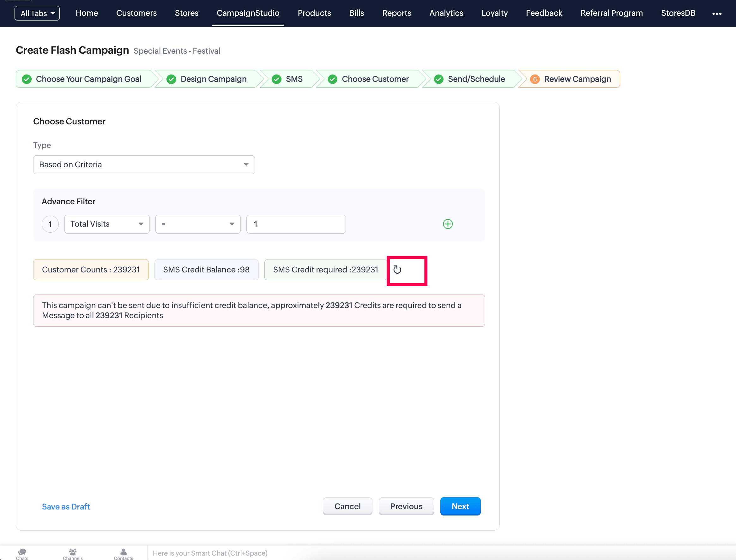This screenshot has height=560, width=736.
Task: Click the Customer Counts : 239231 badge
Action: (91, 270)
